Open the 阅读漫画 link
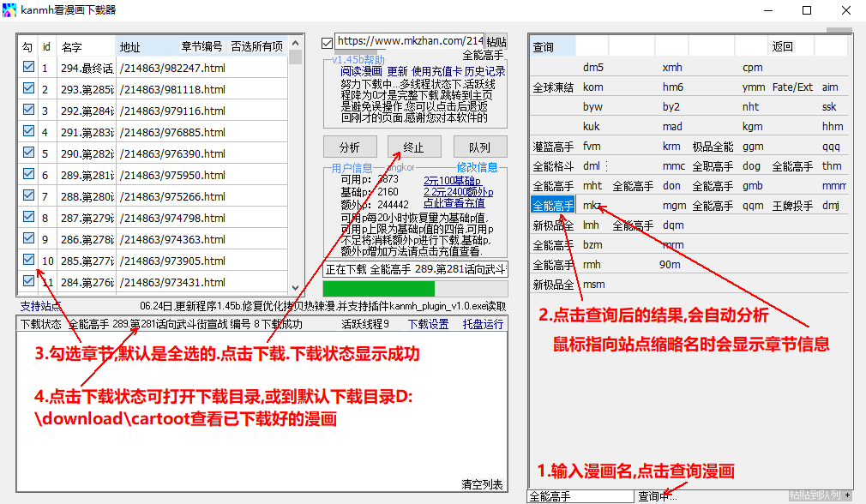The image size is (866, 504). point(362,72)
